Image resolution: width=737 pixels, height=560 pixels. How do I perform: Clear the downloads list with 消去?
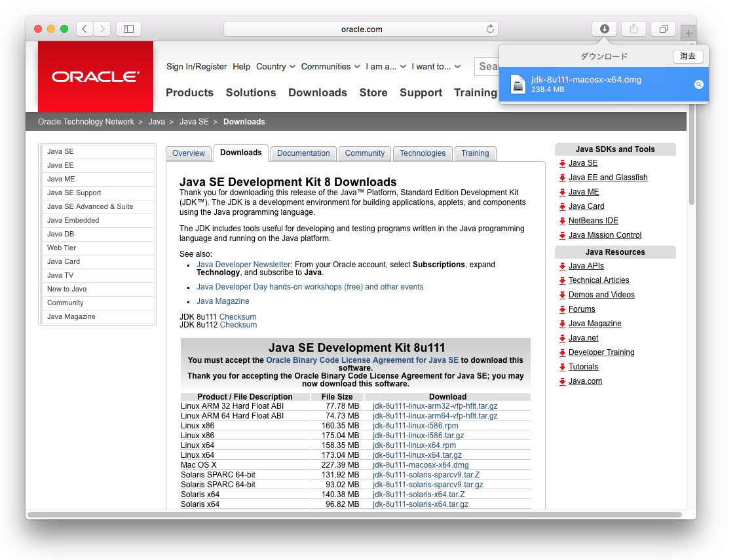[688, 56]
